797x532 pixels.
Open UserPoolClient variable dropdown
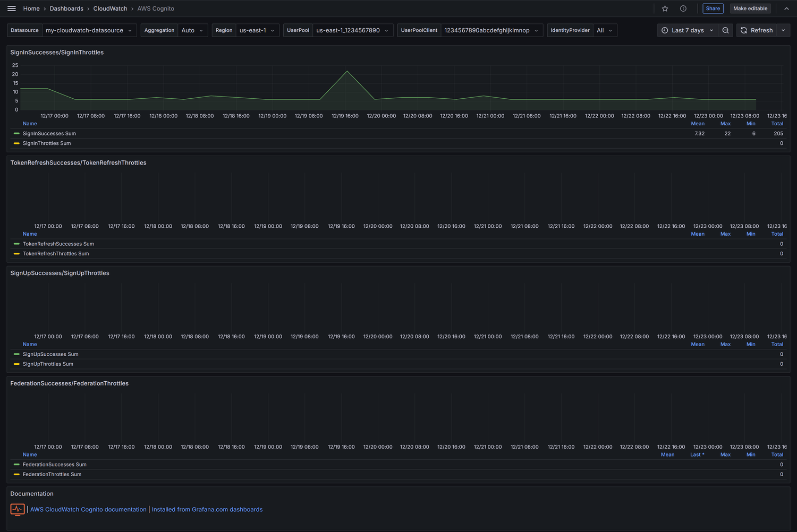click(491, 30)
